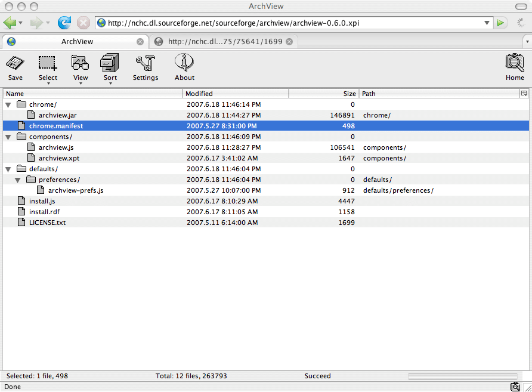532x392 pixels.
Task: Select the archview-prefs.js file name
Action: pos(76,190)
